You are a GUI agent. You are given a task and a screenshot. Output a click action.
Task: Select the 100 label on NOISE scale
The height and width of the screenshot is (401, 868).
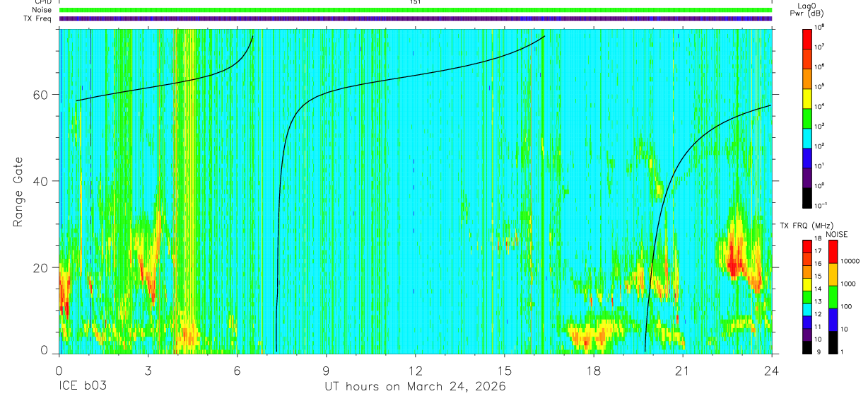(847, 307)
